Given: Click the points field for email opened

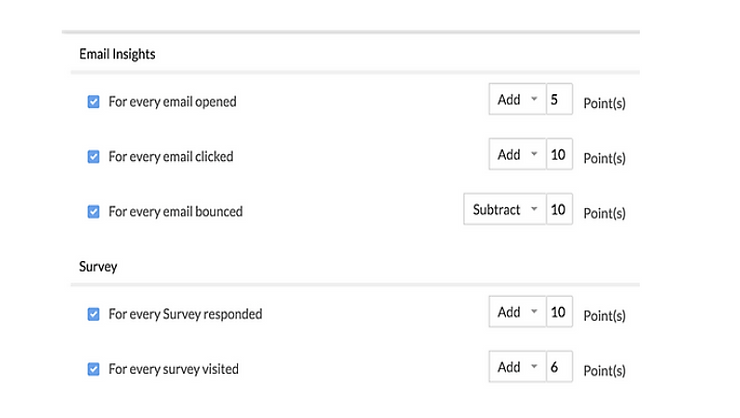Looking at the screenshot, I should coord(559,100).
